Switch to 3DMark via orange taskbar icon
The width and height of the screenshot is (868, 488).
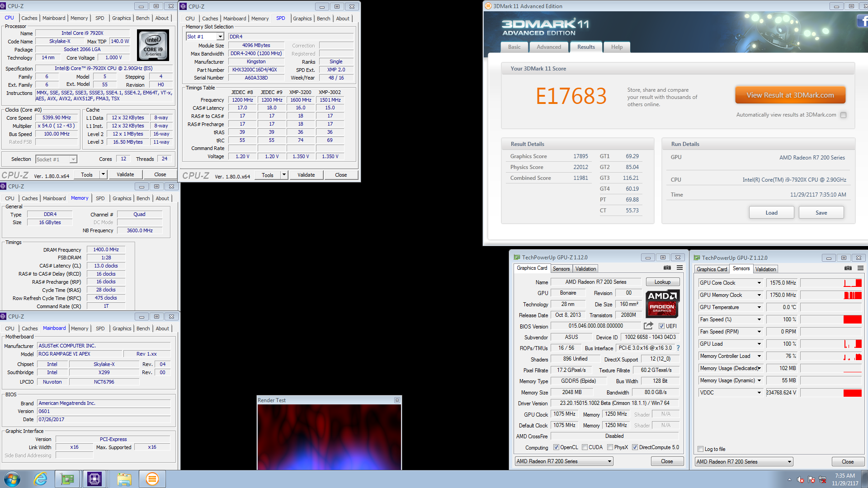point(152,479)
